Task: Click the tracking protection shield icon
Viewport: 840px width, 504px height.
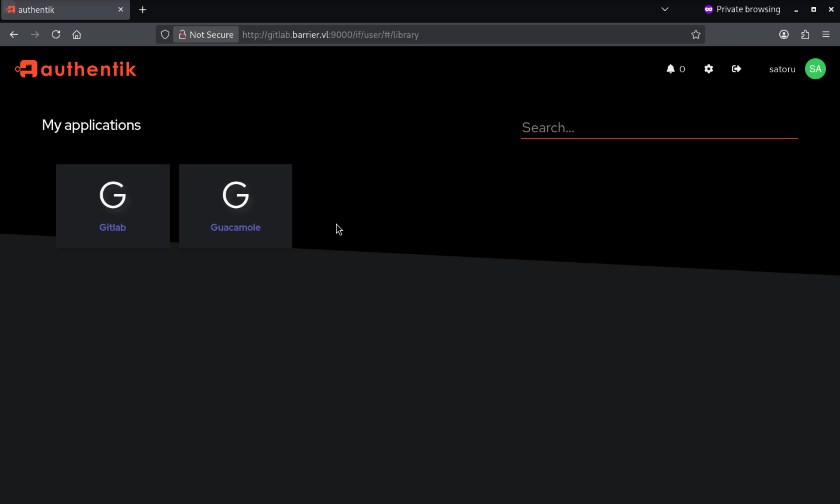Action: (165, 35)
